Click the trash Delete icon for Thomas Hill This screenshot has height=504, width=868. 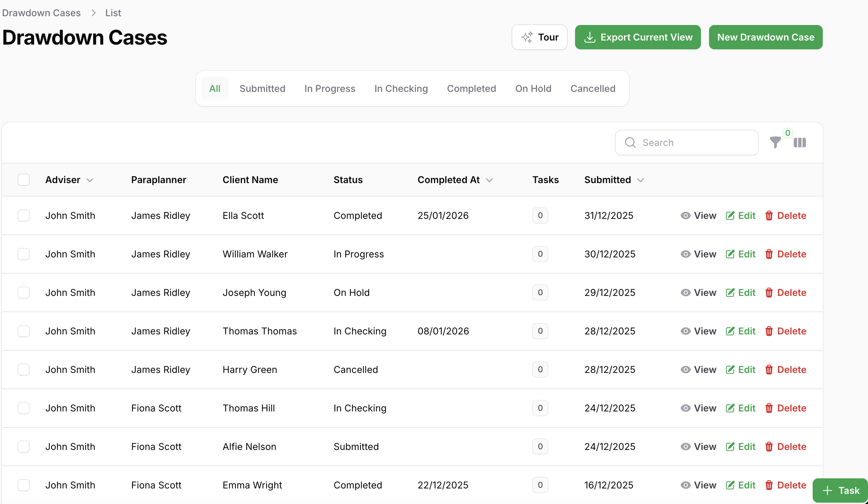(769, 408)
